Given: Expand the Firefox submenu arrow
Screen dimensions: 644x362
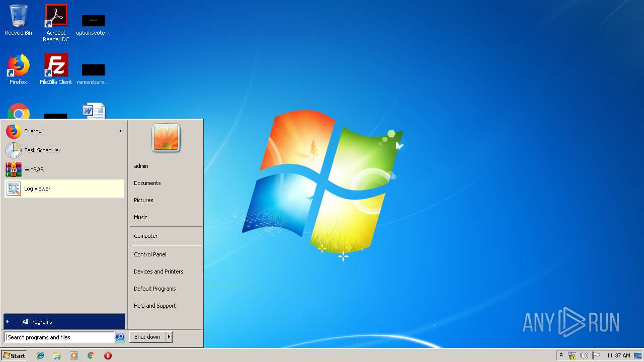Looking at the screenshot, I should (120, 131).
